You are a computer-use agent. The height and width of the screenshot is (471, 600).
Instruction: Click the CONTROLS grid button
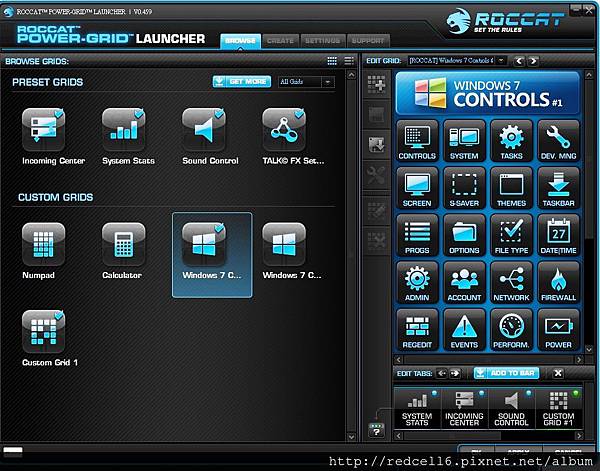(417, 140)
